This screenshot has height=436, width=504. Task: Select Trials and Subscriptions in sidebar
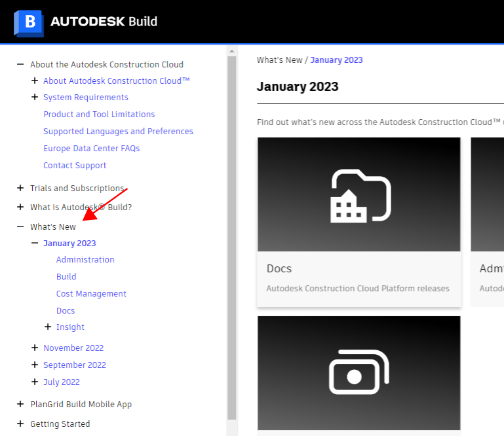point(77,188)
